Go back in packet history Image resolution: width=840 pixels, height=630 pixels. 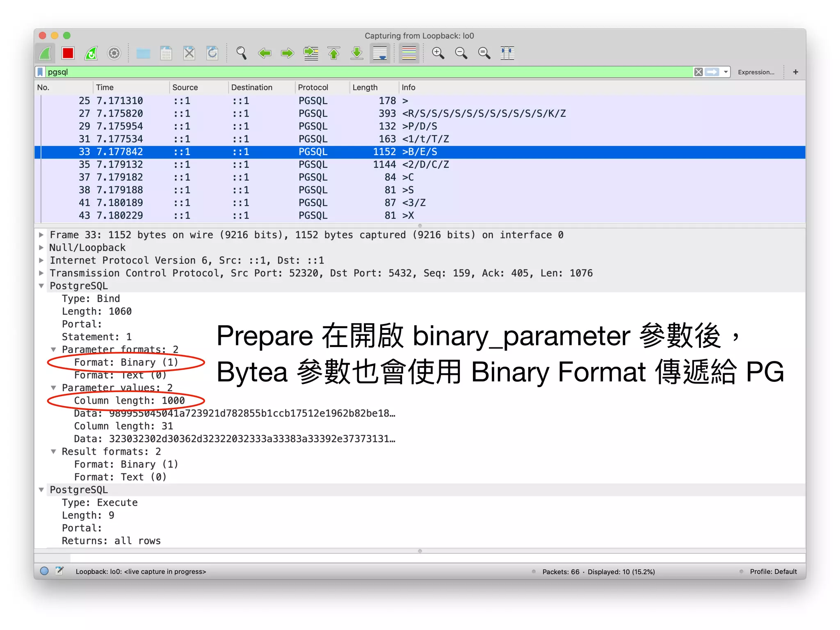pyautogui.click(x=265, y=53)
